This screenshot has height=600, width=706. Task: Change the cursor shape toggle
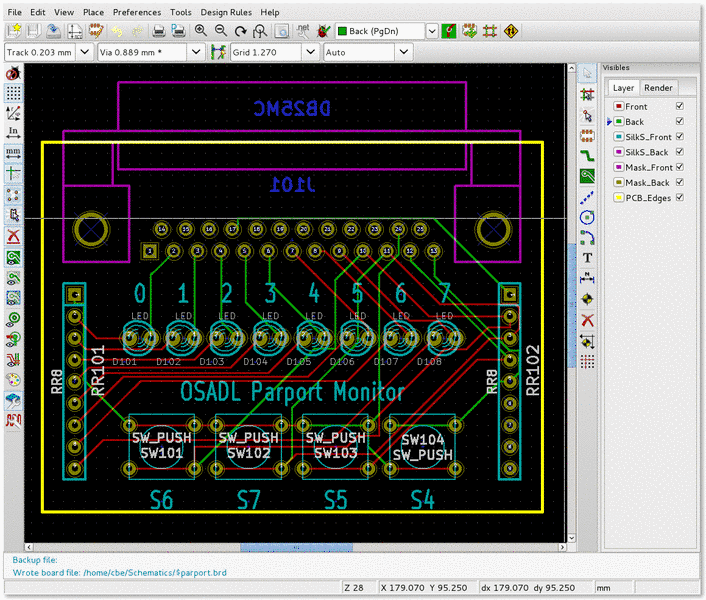(x=14, y=172)
